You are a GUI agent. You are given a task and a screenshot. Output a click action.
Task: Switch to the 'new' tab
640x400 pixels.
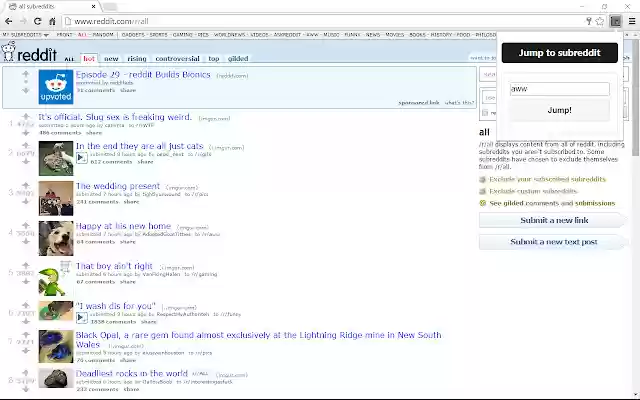point(111,59)
